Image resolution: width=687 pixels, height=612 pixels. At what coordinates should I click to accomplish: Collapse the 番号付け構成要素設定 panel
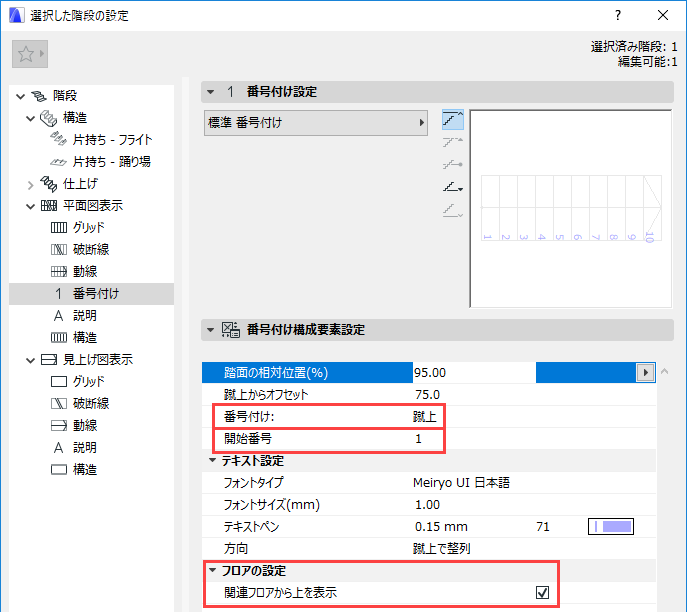click(211, 330)
